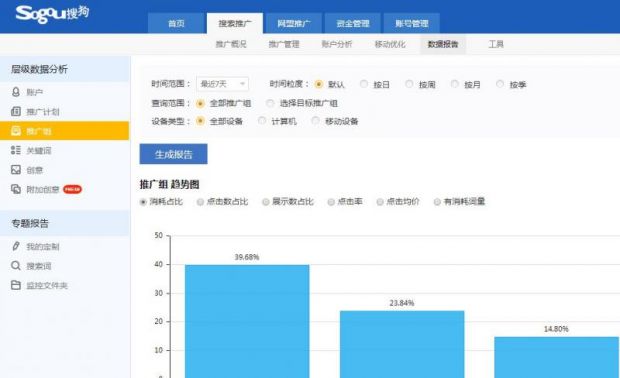Open 我的定制 pencil icon
Viewport: 620px width, 378px height.
pyautogui.click(x=16, y=246)
